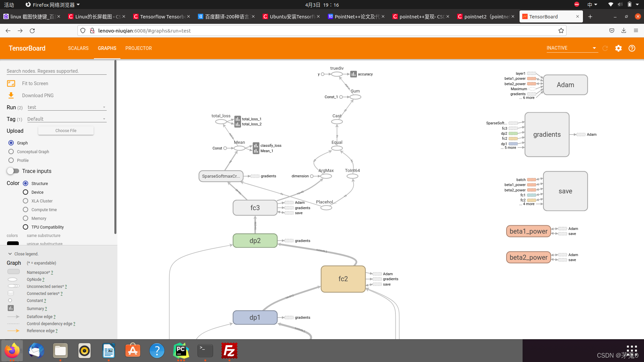Open Thunderbird mail from the dock

[36, 351]
